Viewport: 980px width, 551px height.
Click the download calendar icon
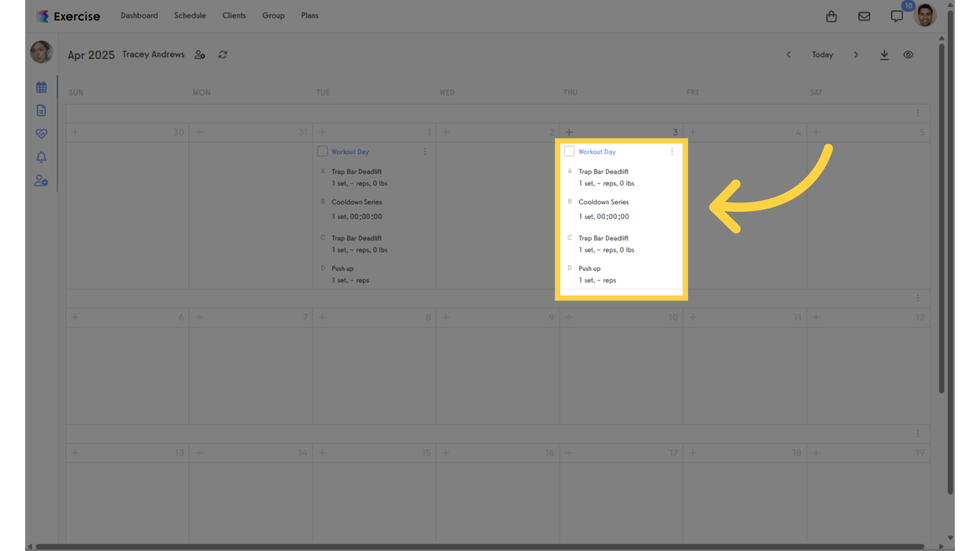[x=885, y=55]
